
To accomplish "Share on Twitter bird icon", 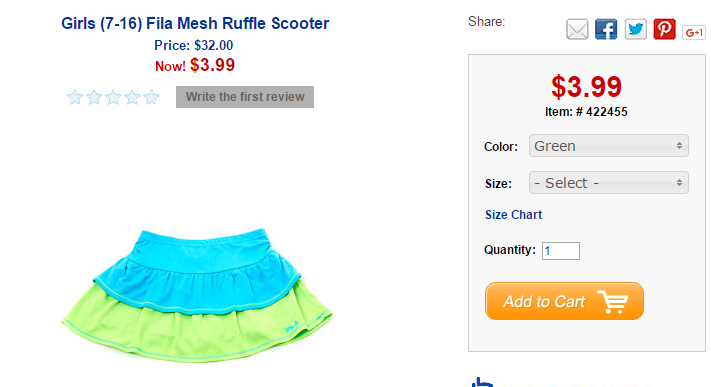I will (x=635, y=29).
